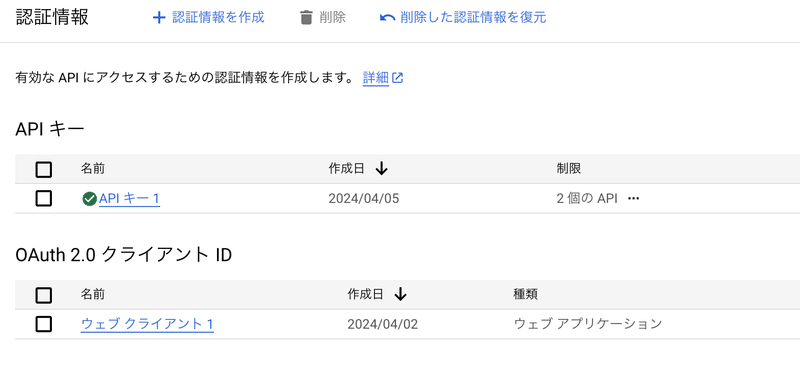Click the plus icon to create credentials
This screenshot has height=367, width=800.
click(159, 18)
